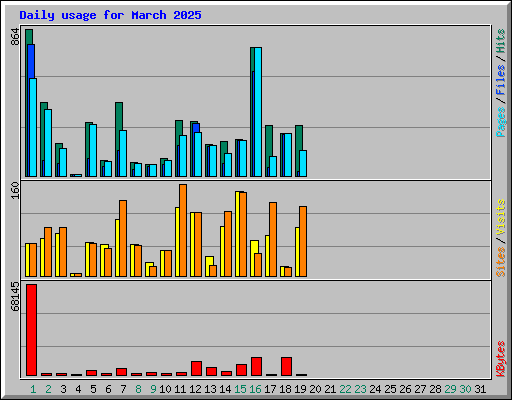Image resolution: width=512 pixels, height=400 pixels.
Task: Click the day 9 axis label
Action: pos(153,389)
